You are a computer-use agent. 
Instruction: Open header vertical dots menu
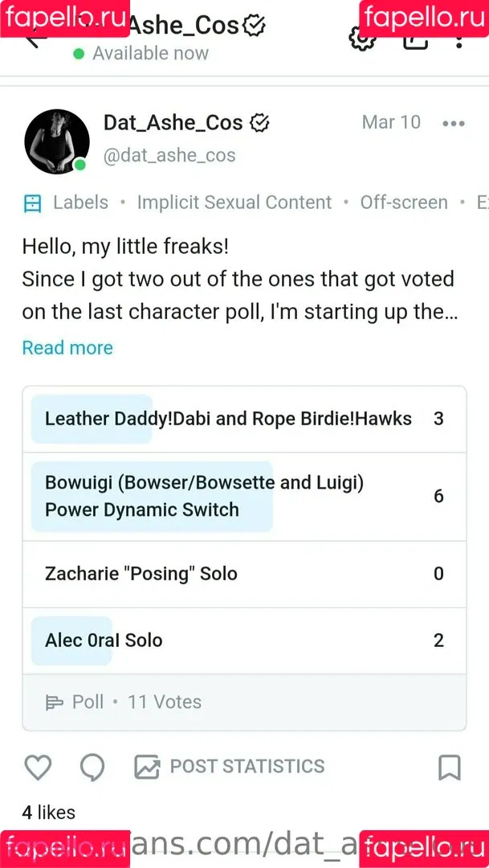coord(458,38)
